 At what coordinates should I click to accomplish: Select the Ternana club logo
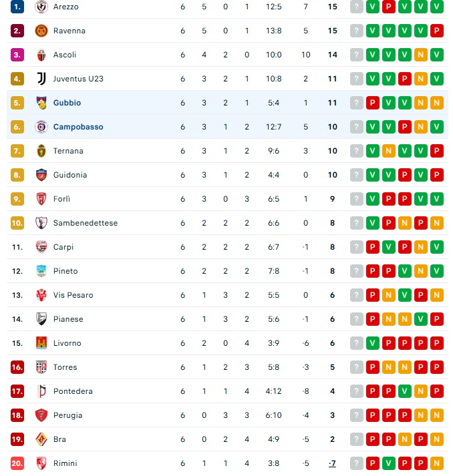click(x=41, y=151)
